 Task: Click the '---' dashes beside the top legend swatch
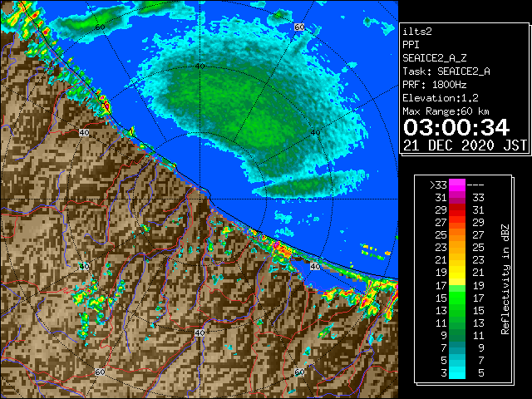click(x=475, y=185)
